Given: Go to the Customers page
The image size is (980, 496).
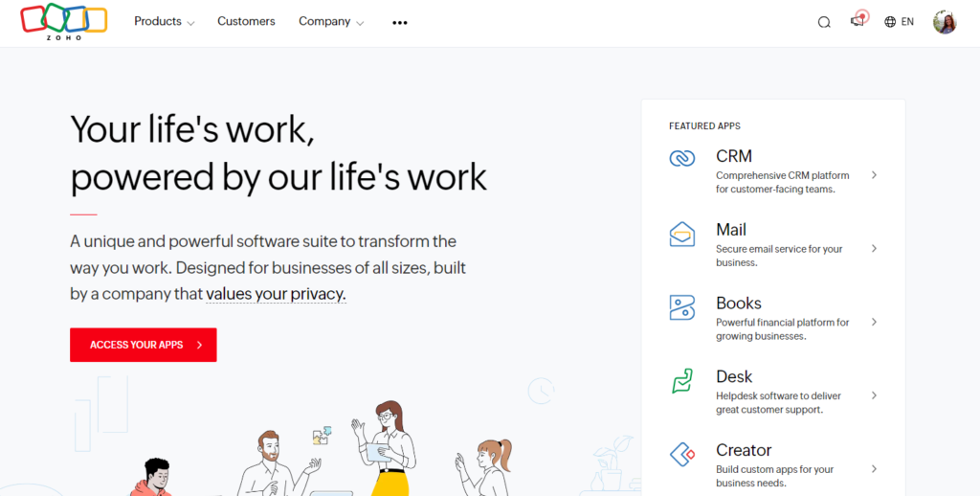Looking at the screenshot, I should (x=246, y=21).
